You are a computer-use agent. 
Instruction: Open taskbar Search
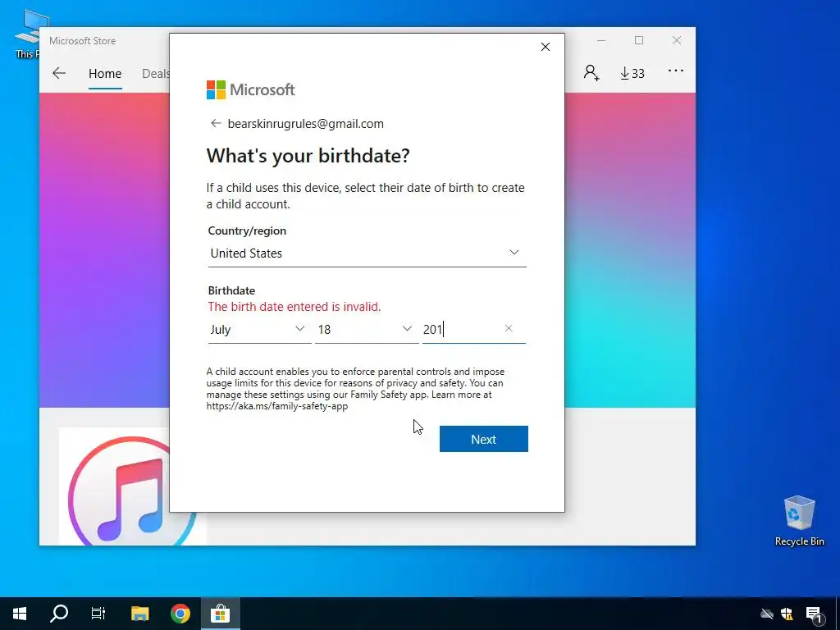pyautogui.click(x=59, y=614)
